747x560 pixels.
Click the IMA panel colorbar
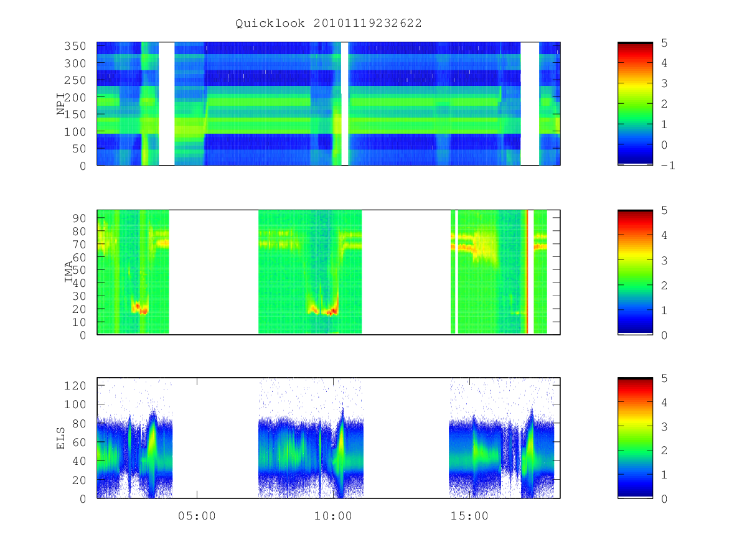635,273
